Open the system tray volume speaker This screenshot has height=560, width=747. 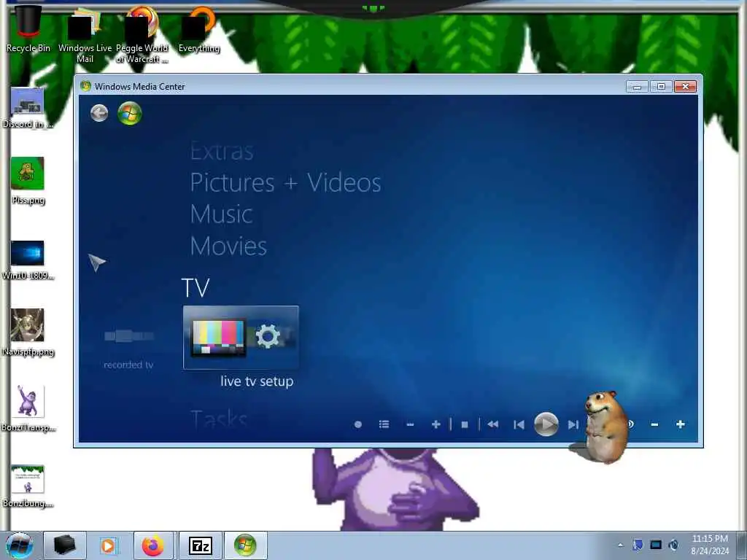(673, 545)
